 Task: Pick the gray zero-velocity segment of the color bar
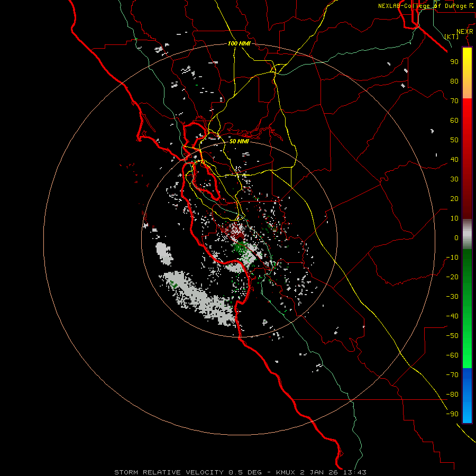[x=467, y=234]
